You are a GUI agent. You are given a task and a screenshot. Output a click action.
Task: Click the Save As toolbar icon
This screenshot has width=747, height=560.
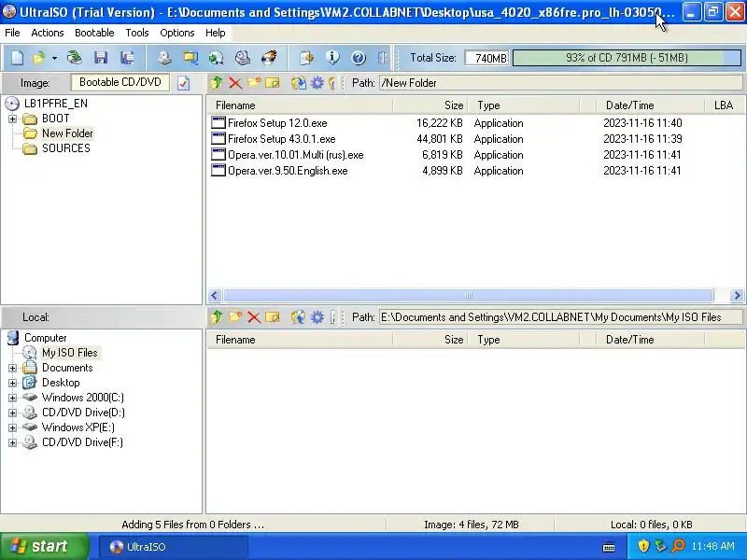(x=127, y=58)
